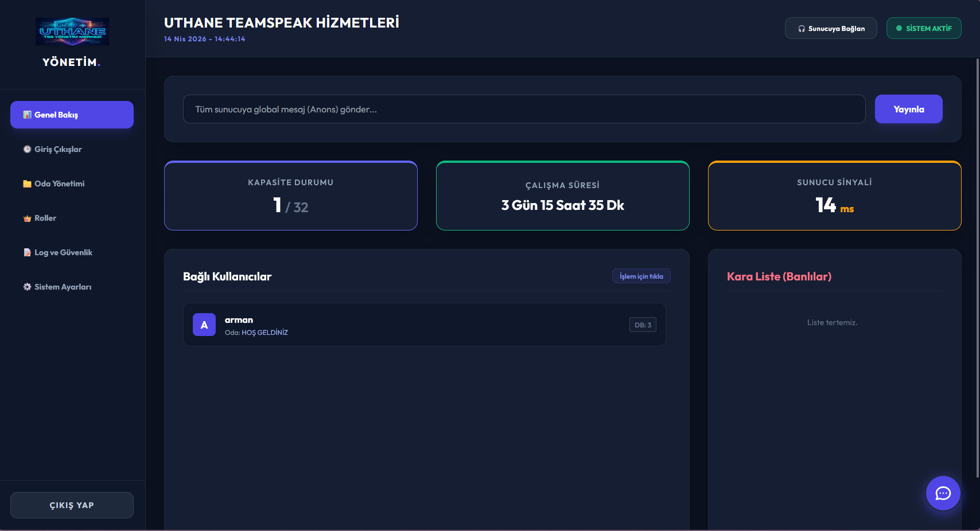Click the Yayınla publish button

click(x=909, y=109)
